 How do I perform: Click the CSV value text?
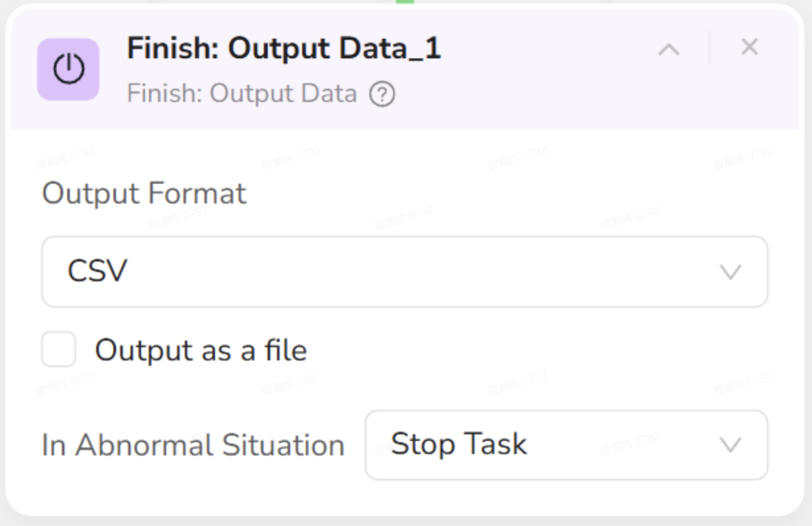pyautogui.click(x=98, y=271)
